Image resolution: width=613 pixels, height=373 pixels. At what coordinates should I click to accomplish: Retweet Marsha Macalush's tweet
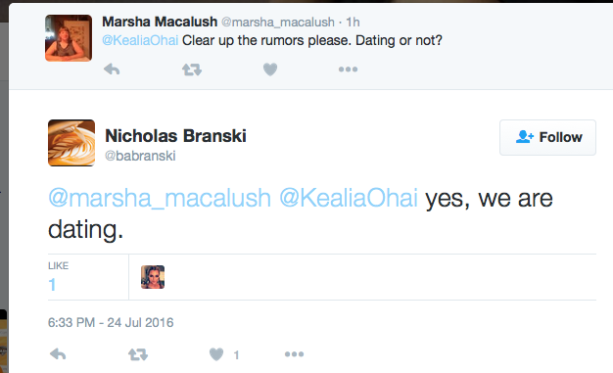click(192, 70)
